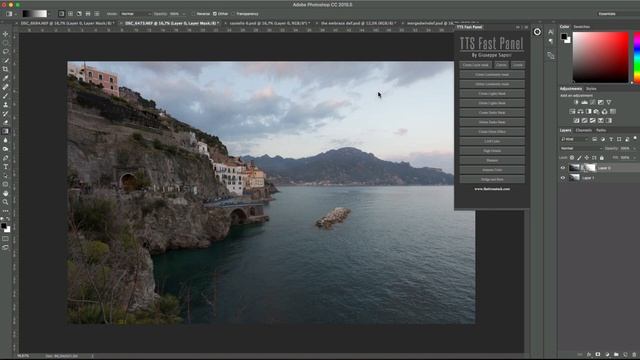Screen dimensions: 640x360
Task: Select the Brush tool
Action: (5, 96)
